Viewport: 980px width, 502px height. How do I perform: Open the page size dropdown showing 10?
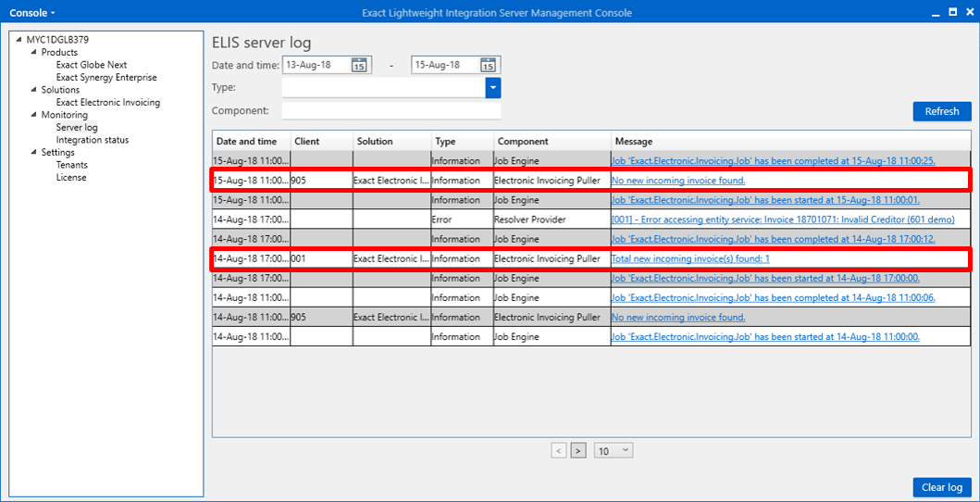pos(614,450)
